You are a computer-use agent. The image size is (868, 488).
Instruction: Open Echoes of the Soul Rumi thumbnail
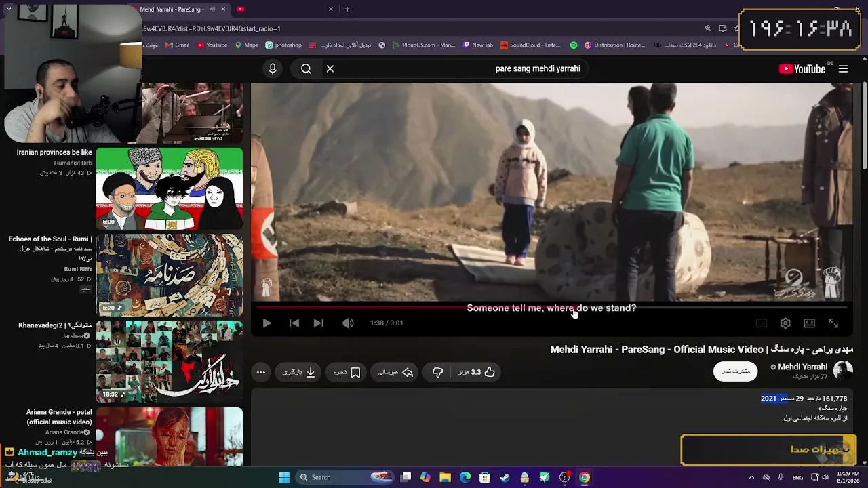tap(169, 275)
